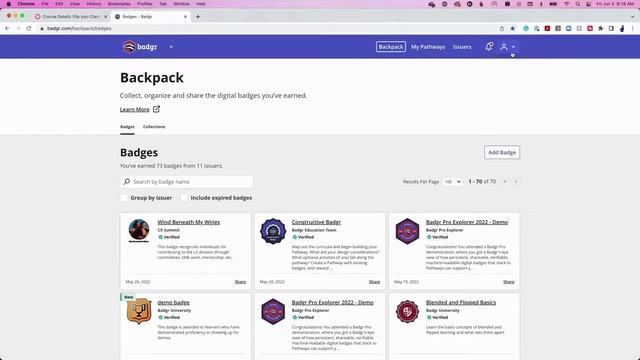Open Spotlight search in menu bar
Screen dimensions: 640x360
coord(578,4)
